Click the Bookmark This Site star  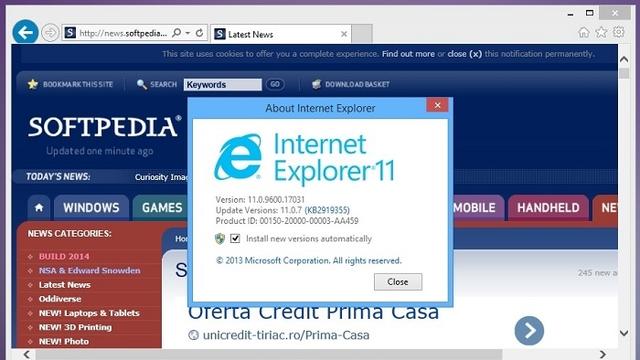[x=33, y=84]
